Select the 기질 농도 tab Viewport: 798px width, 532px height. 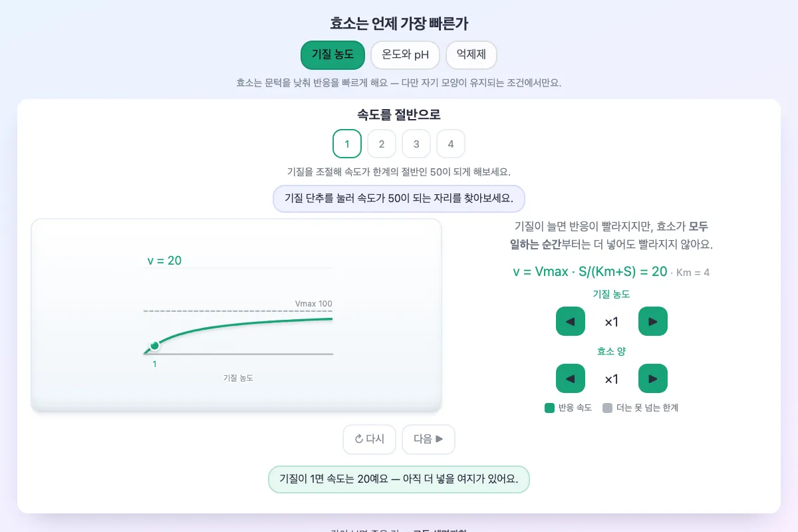(x=332, y=55)
